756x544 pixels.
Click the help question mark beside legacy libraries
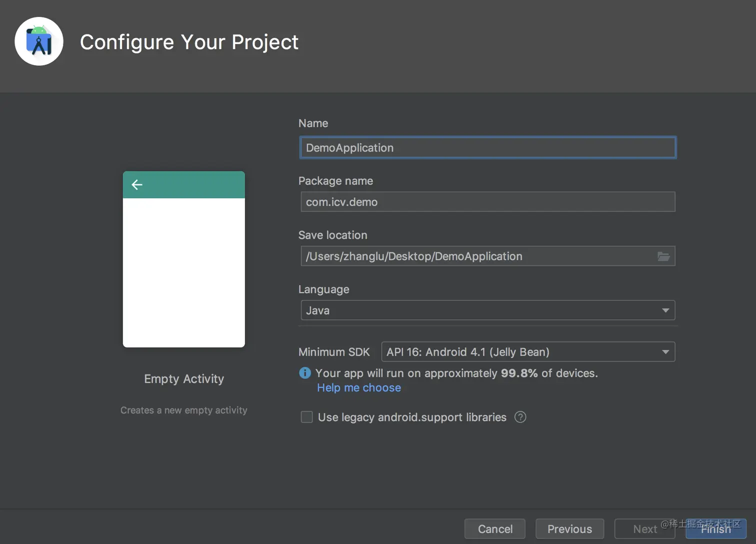point(520,417)
